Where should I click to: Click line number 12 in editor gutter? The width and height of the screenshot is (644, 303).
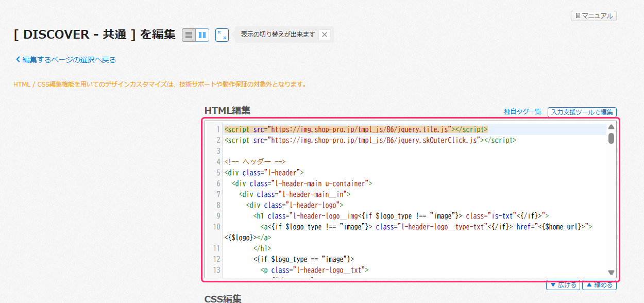point(216,259)
